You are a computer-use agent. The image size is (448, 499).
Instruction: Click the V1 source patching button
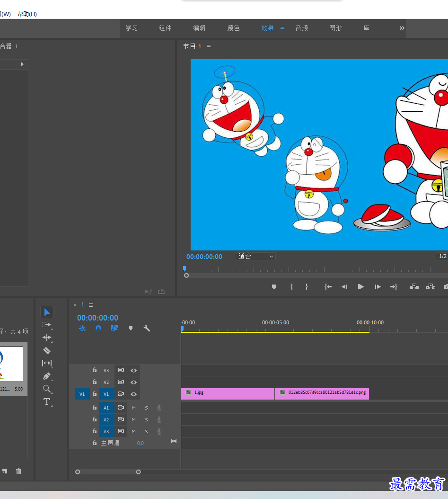pyautogui.click(x=82, y=394)
